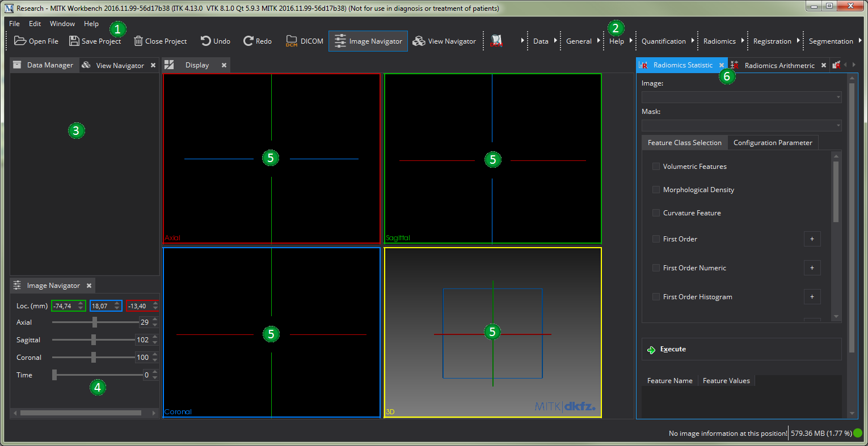
Task: Click the Display tab layout icon
Action: coord(169,65)
